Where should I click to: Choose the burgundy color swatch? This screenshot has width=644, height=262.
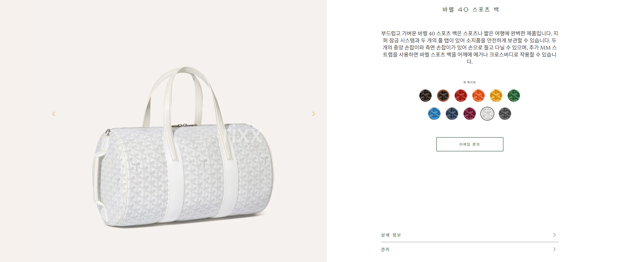point(469,113)
